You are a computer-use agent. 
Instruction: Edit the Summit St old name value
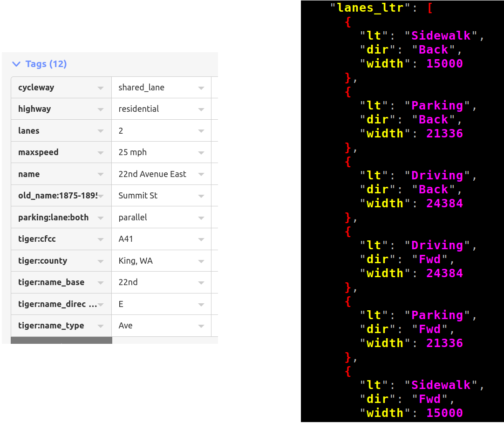pos(154,196)
